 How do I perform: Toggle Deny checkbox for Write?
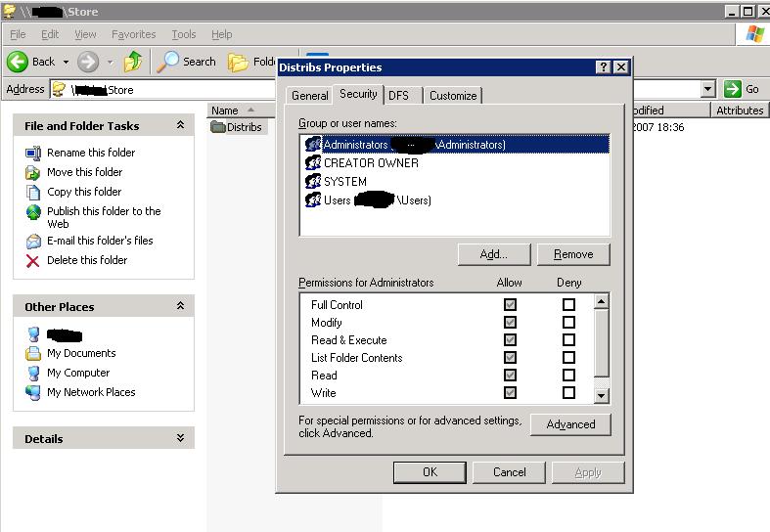[x=568, y=392]
